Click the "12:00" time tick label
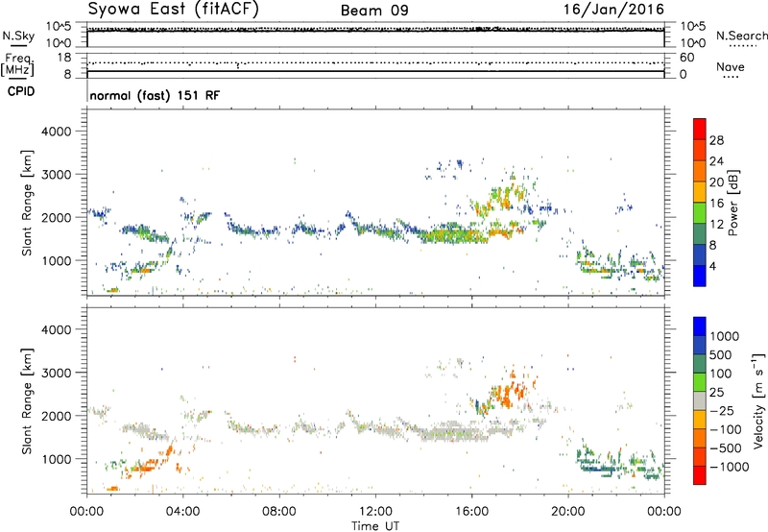This screenshot has height=532, width=768. [375, 512]
